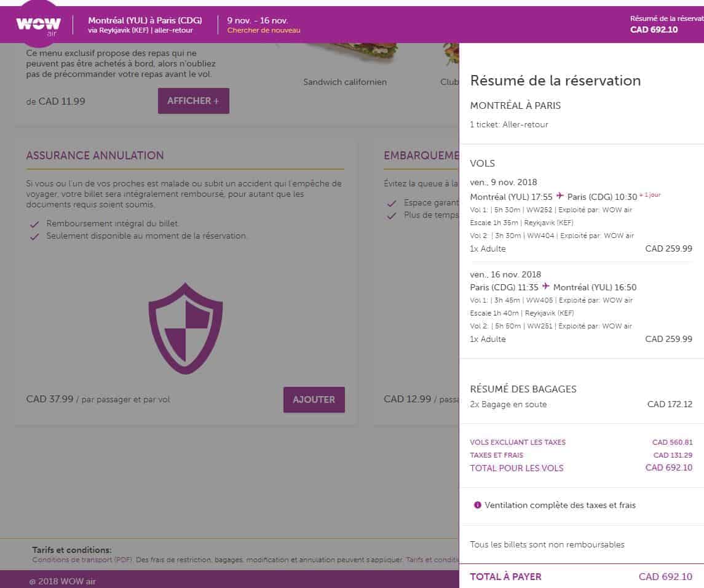Expand Ventilation complète des taxes et frais

[x=560, y=505]
